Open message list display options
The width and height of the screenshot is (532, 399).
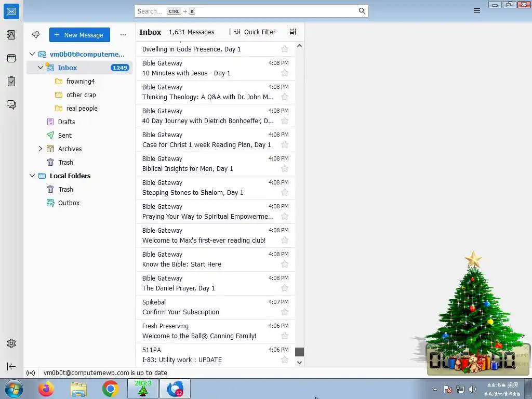tap(293, 32)
